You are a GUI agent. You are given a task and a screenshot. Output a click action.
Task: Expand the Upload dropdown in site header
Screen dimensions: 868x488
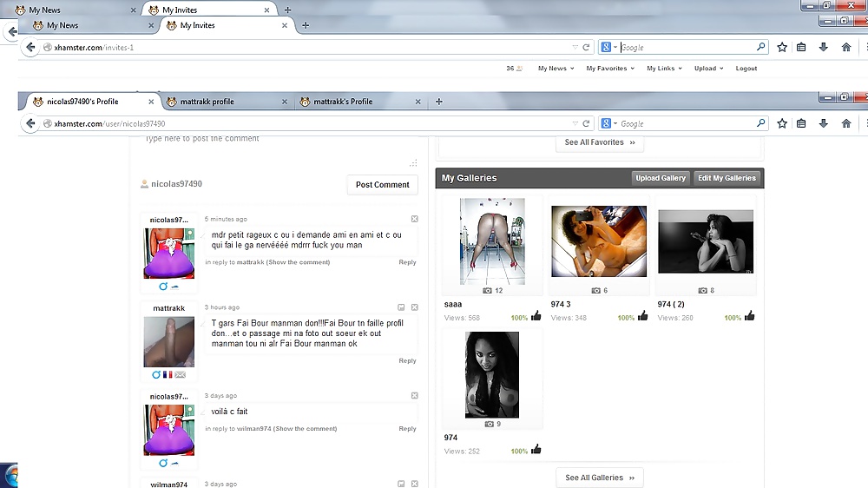pyautogui.click(x=708, y=69)
